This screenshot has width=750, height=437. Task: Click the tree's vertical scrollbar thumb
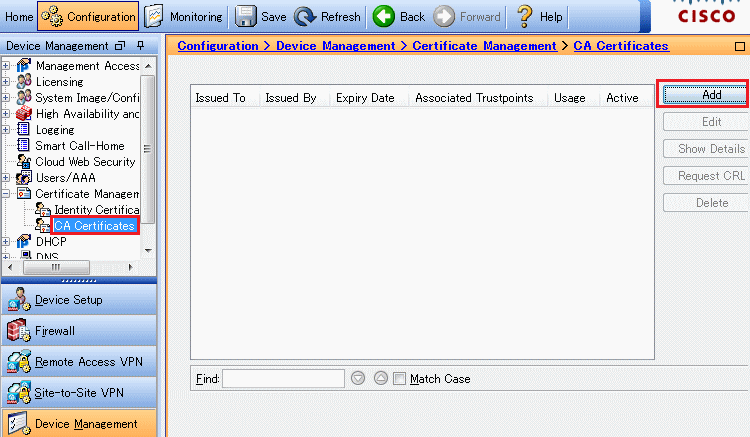point(148,149)
